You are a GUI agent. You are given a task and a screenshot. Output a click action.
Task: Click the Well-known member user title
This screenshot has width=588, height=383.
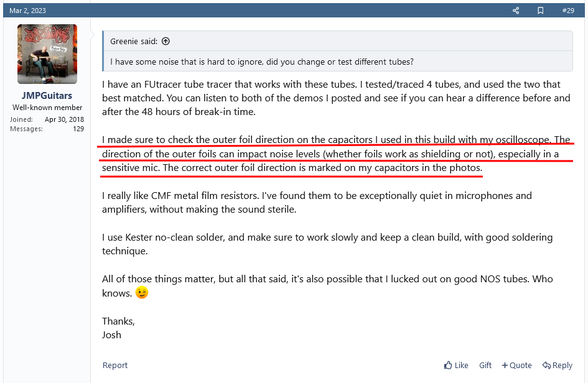47,108
